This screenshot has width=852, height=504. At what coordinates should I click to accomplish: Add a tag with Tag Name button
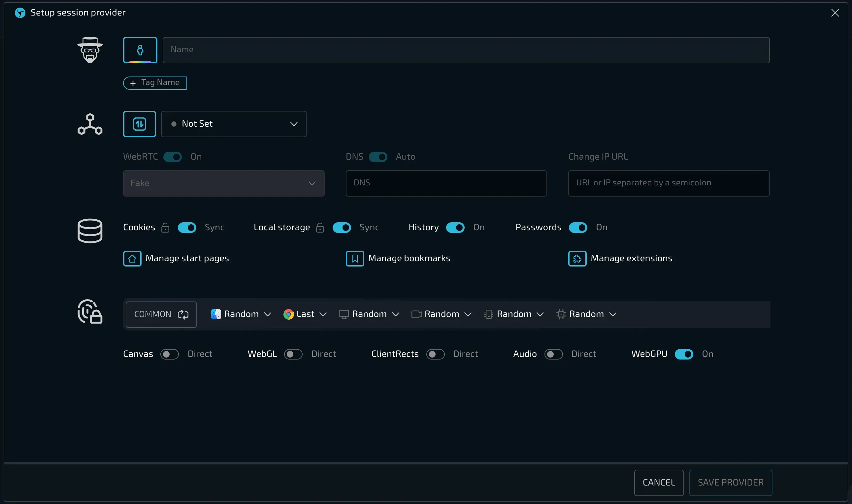click(x=155, y=83)
